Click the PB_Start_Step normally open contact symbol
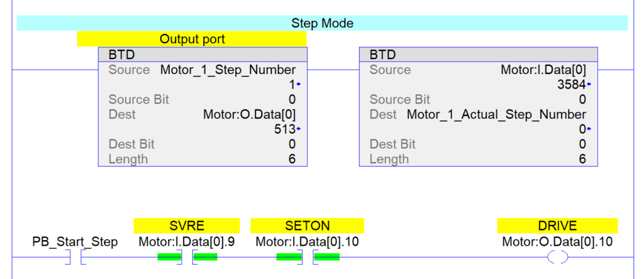 pos(74,258)
